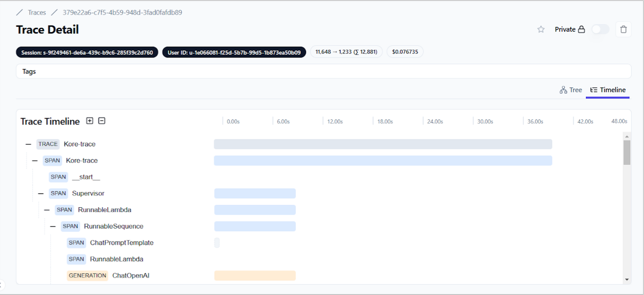The image size is (644, 295).
Task: Click the timeline scrollbar down arrow
Action: pyautogui.click(x=627, y=279)
